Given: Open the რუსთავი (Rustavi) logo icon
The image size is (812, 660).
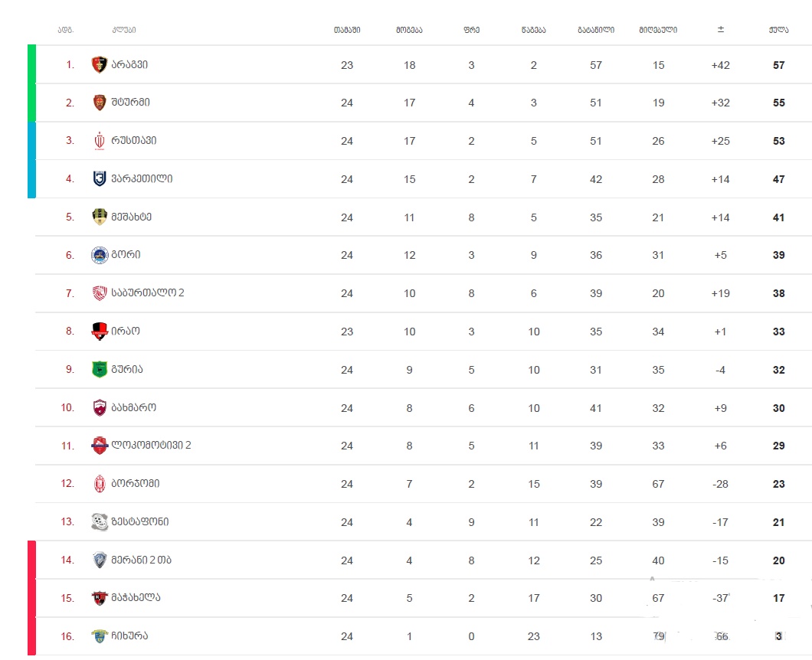Looking at the screenshot, I should (x=99, y=141).
